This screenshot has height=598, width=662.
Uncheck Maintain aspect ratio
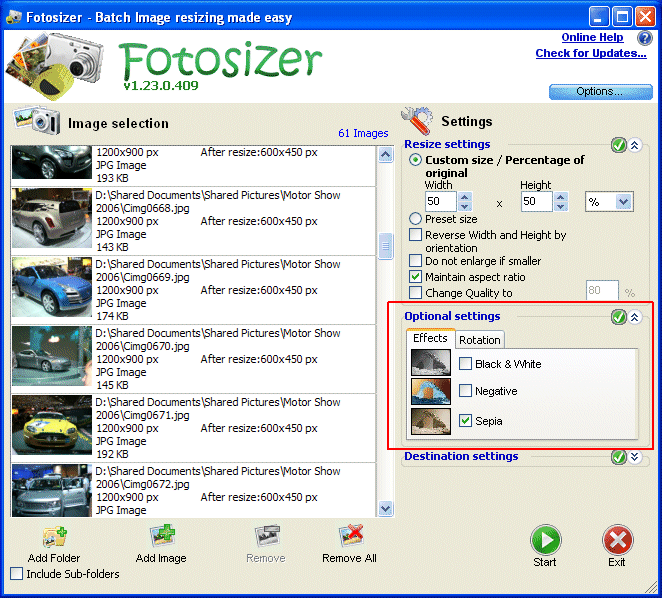[x=415, y=277]
